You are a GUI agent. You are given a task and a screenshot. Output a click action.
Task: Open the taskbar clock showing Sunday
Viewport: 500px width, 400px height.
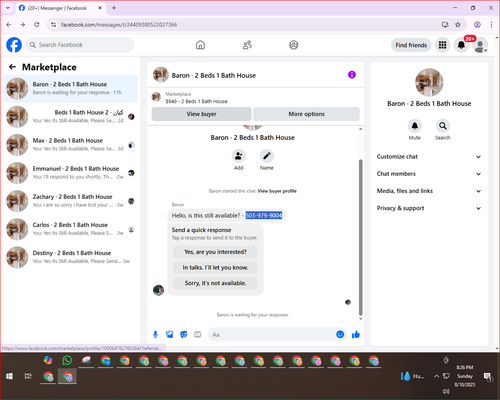point(465,376)
